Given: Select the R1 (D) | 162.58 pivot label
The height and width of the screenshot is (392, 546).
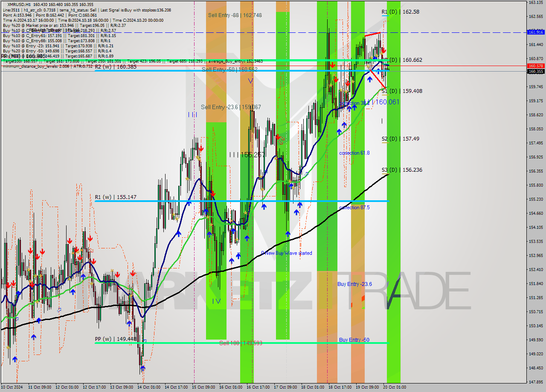Looking at the screenshot, I should click(x=400, y=12).
